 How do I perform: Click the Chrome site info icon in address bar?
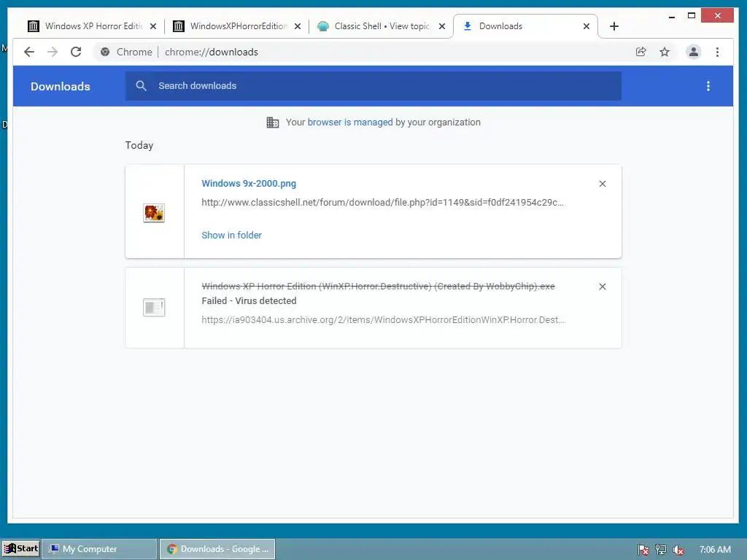tap(105, 52)
